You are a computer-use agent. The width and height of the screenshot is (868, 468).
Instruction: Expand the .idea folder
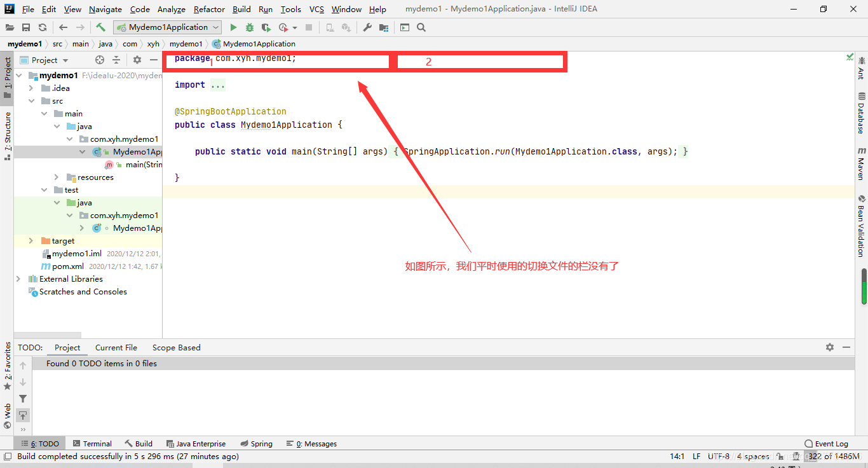tap(31, 88)
